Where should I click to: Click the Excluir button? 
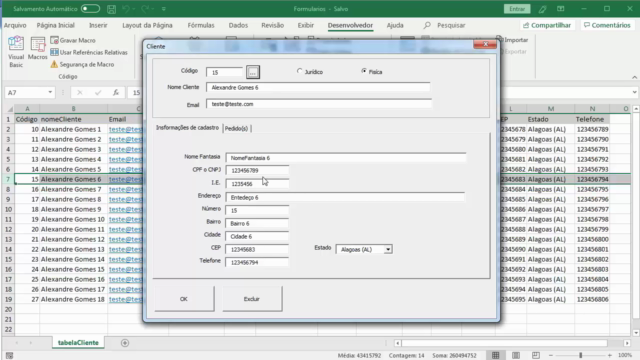(252, 299)
